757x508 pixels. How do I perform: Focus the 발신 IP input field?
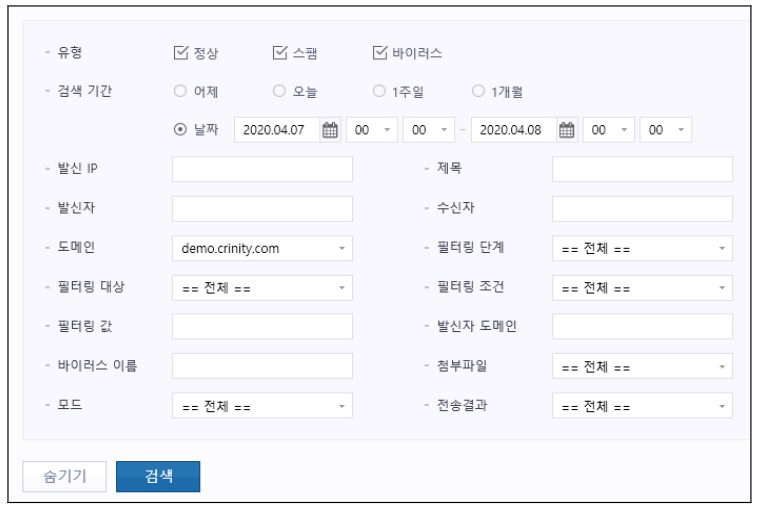click(x=262, y=169)
